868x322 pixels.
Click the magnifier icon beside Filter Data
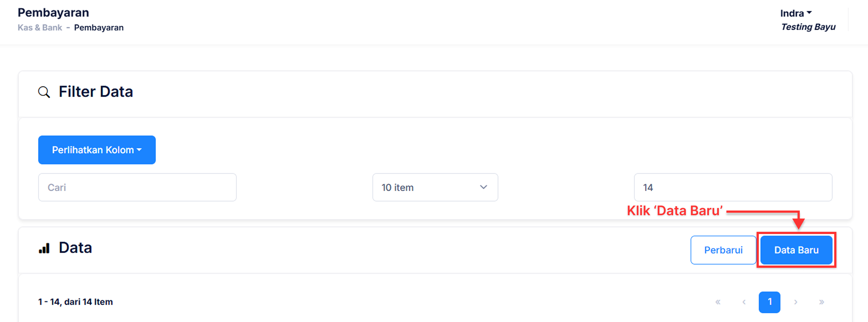click(x=44, y=92)
